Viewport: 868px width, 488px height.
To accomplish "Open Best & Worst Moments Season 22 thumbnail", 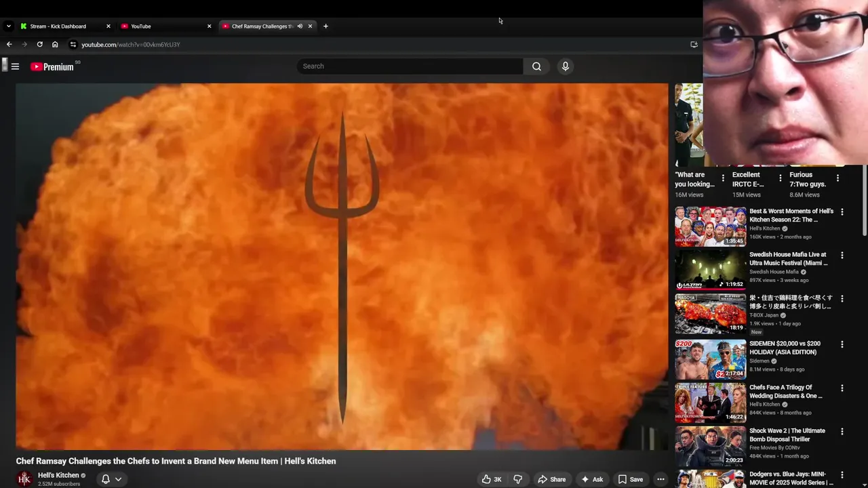I will click(710, 226).
